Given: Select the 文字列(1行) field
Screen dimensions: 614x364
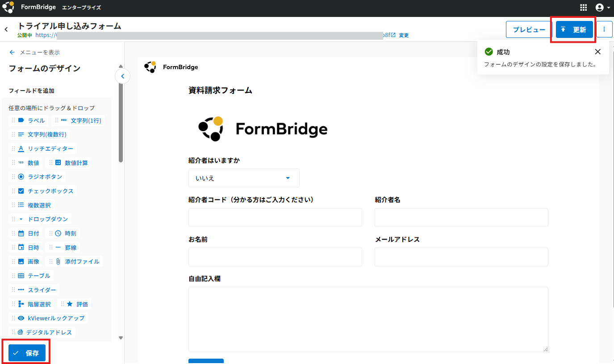Looking at the screenshot, I should click(78, 120).
